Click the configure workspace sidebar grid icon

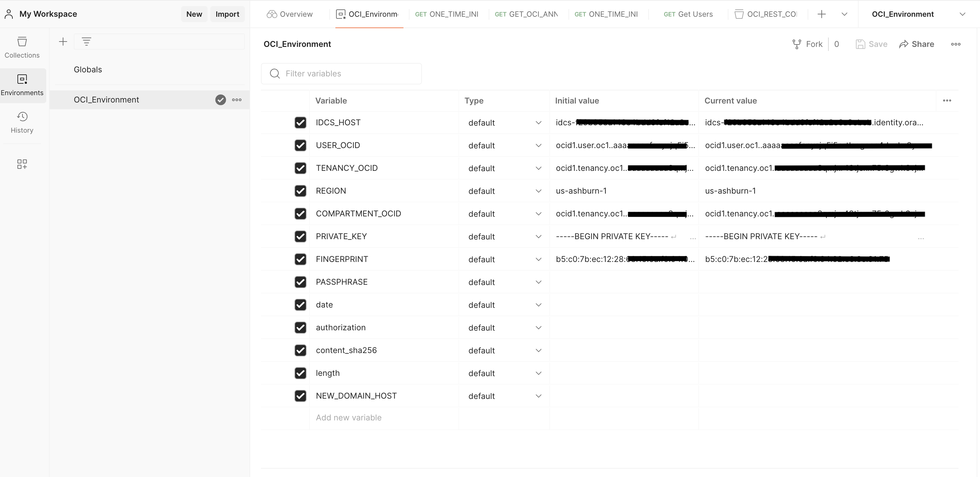pyautogui.click(x=22, y=164)
